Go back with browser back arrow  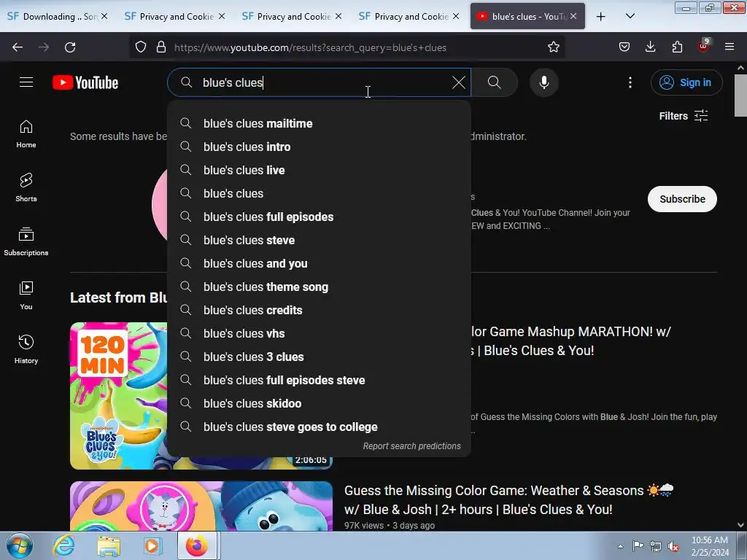[x=18, y=47]
